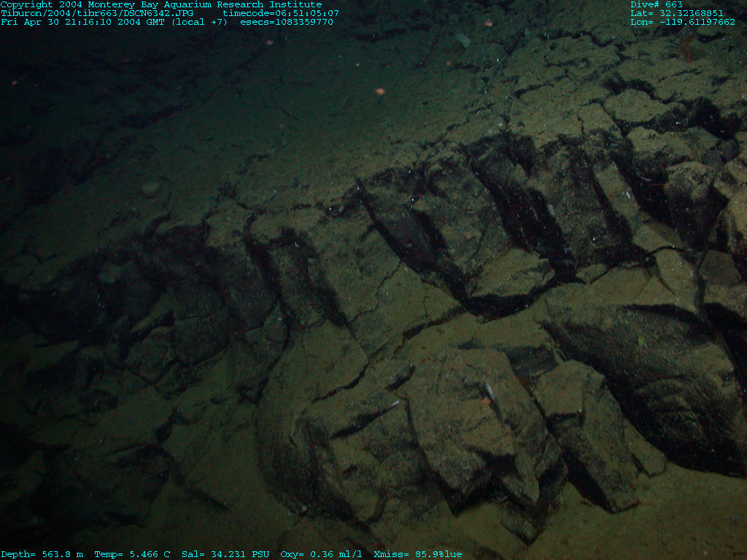Click the 'Xmiss= 85.9%lue' reading

418,554
